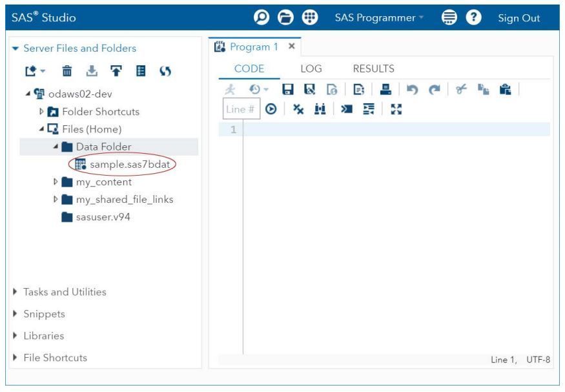Open the SAS Programmer perspective dropdown
Image resolution: width=565 pixels, height=392 pixels.
point(379,17)
